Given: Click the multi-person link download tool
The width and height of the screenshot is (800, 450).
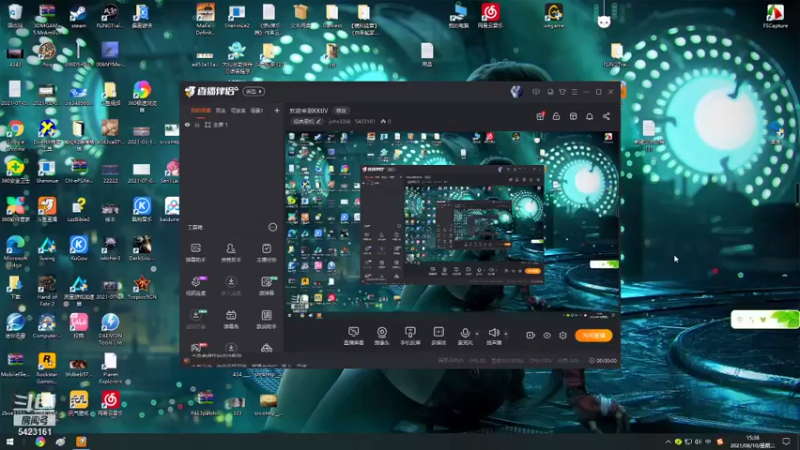Looking at the screenshot, I should pyautogui.click(x=231, y=286).
